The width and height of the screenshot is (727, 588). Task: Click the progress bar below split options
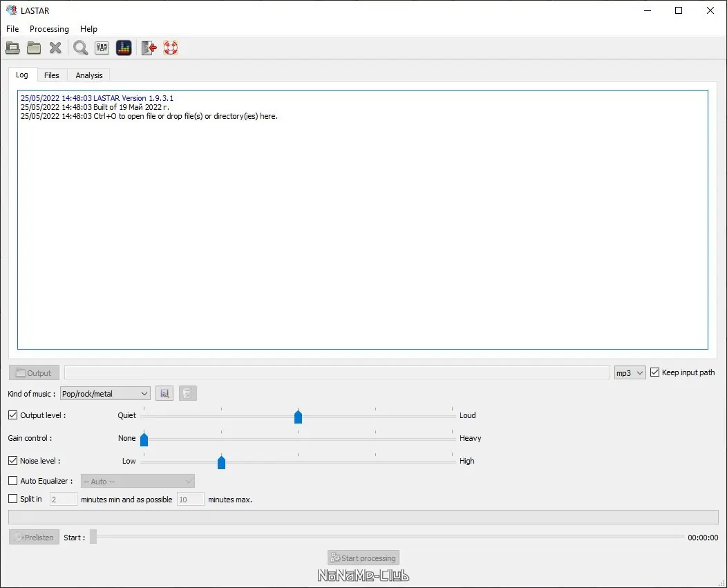click(363, 517)
